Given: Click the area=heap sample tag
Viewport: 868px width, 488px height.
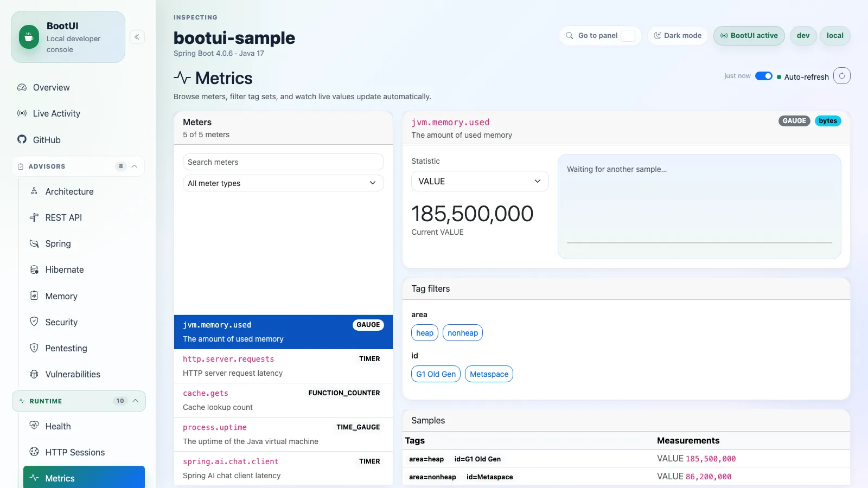Looking at the screenshot, I should click(426, 459).
